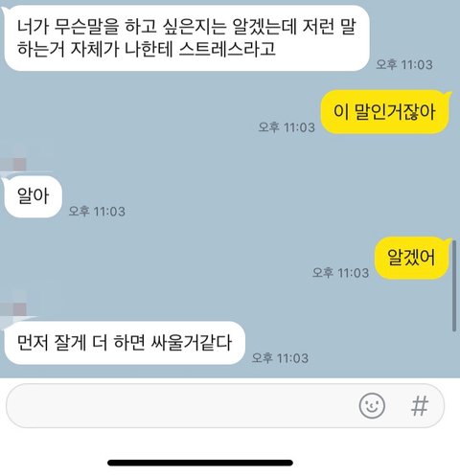Click the blurred sender name above '먼저 잘게'
Viewport: 460px width, 476px height.
(13, 309)
